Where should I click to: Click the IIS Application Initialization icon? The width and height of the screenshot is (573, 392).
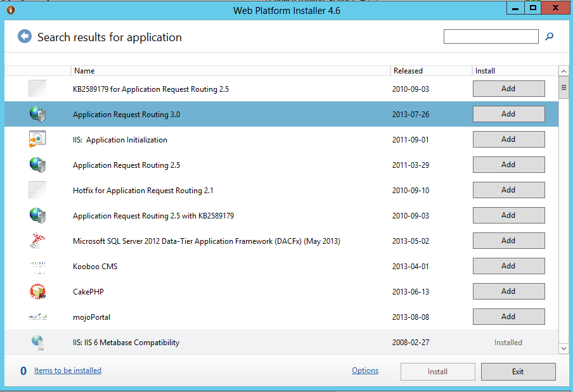(x=37, y=139)
